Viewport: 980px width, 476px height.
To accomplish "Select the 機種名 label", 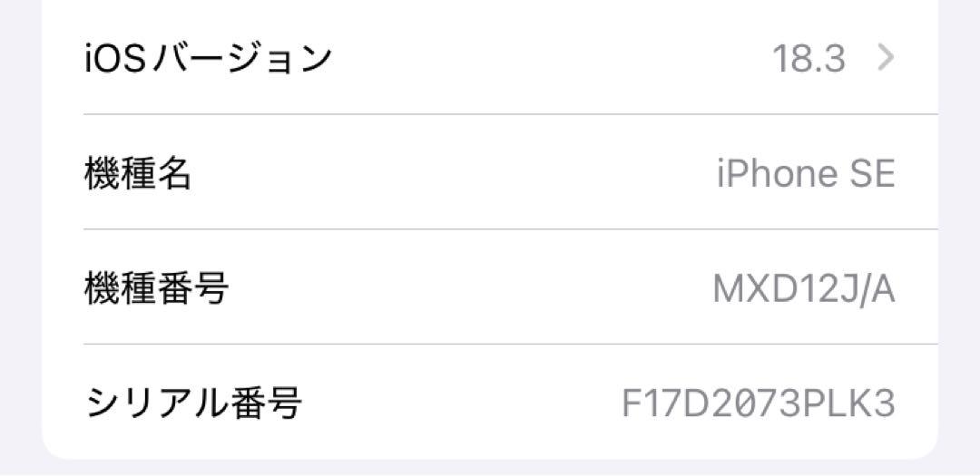I will click(138, 174).
